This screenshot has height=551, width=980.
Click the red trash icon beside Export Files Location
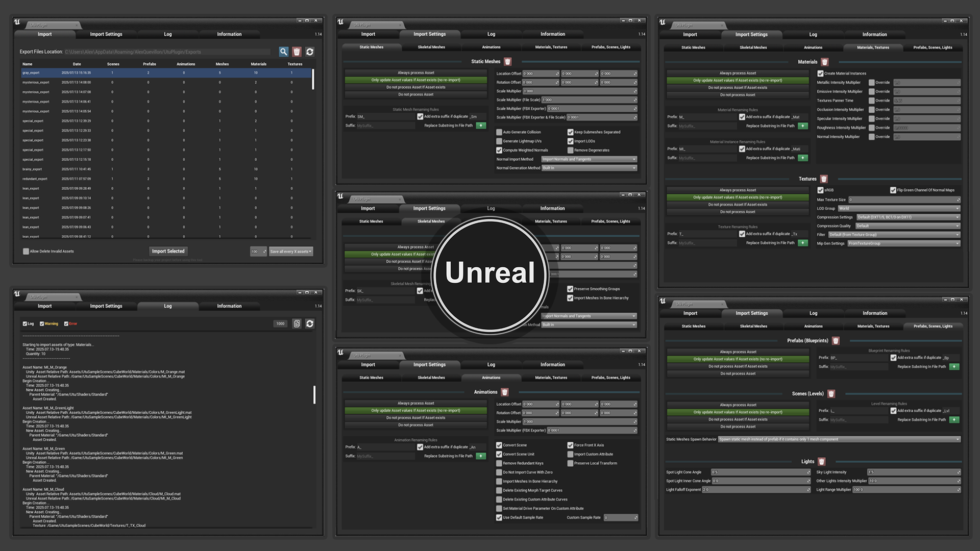click(297, 52)
